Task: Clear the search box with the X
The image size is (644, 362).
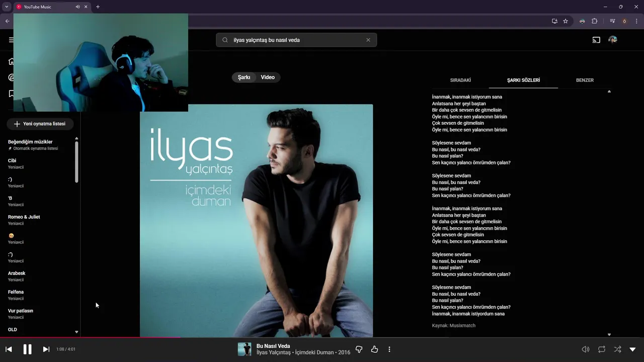Action: click(x=368, y=40)
